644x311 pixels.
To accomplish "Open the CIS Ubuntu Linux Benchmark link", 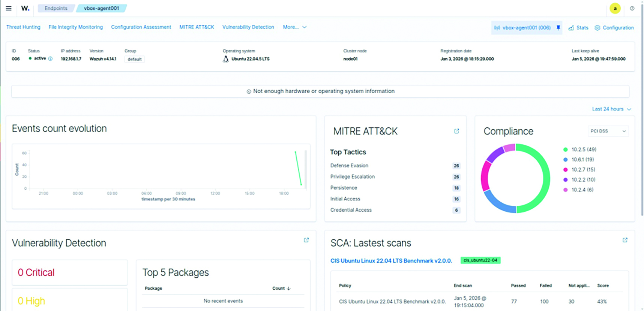I will (x=391, y=261).
